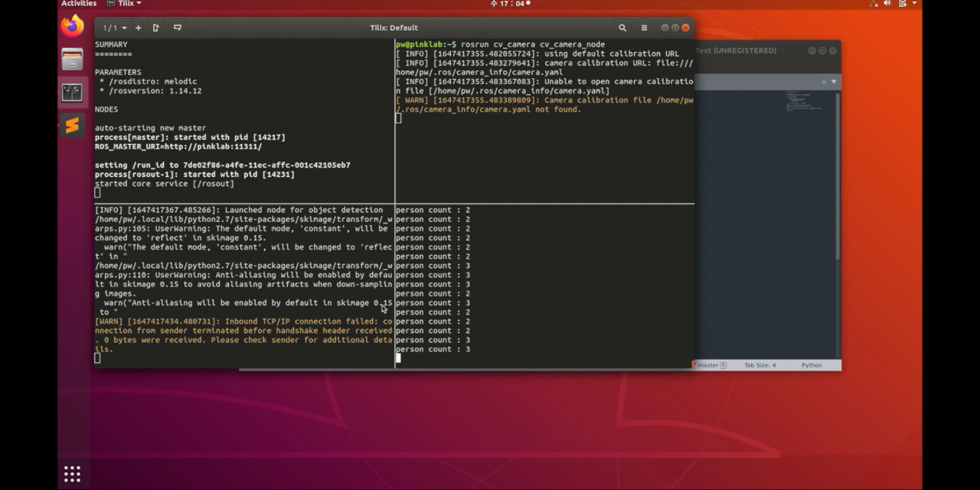Image resolution: width=980 pixels, height=490 pixels.
Task: Open Sublime Text from the dock
Action: [72, 126]
